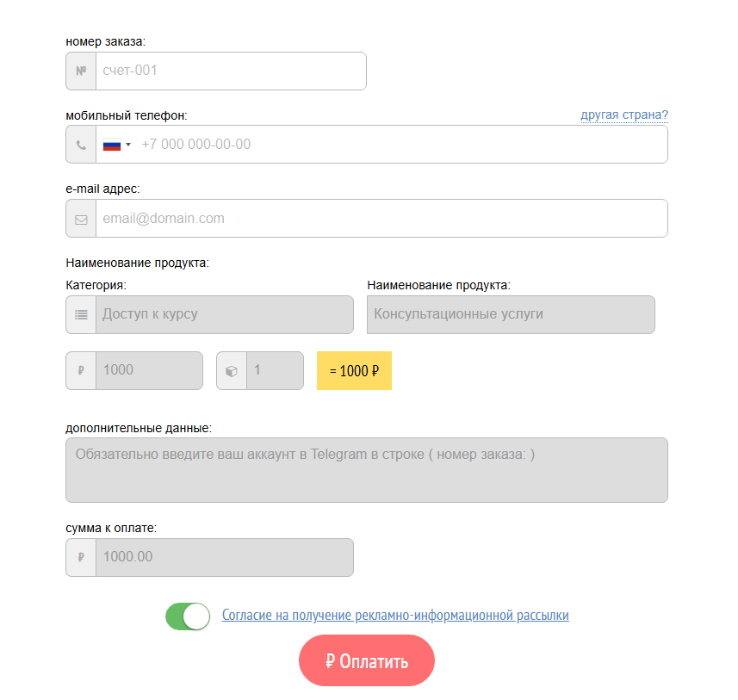Click the envelope icon beside email field
The height and width of the screenshot is (700, 738).
81,220
